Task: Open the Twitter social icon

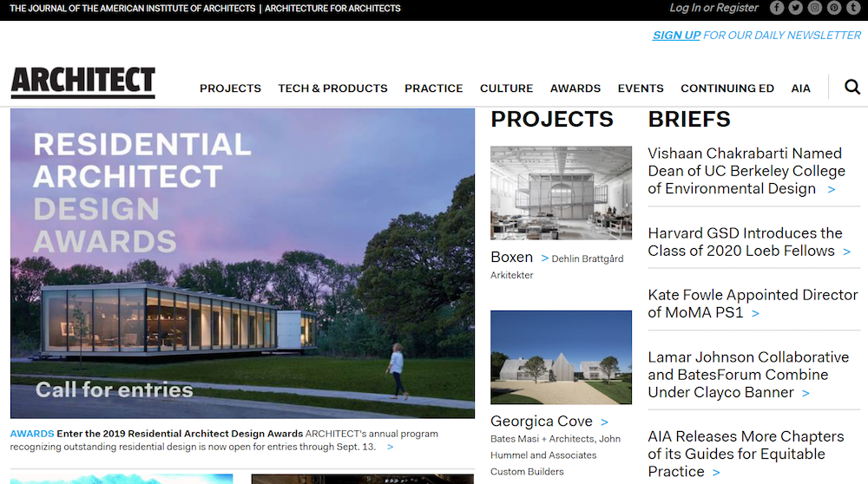Action: (795, 8)
